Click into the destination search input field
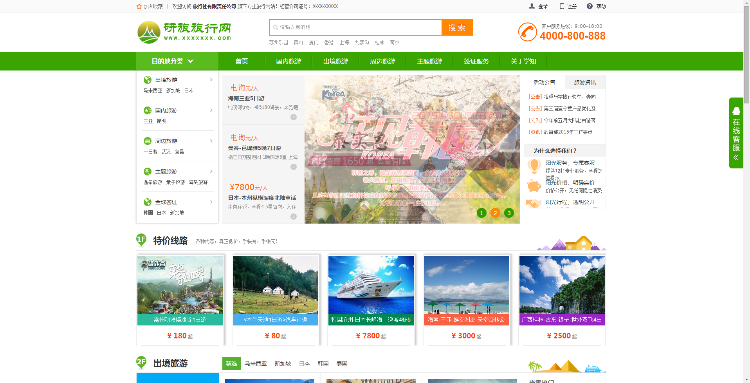Screen dimensions: 750x383 [355, 28]
